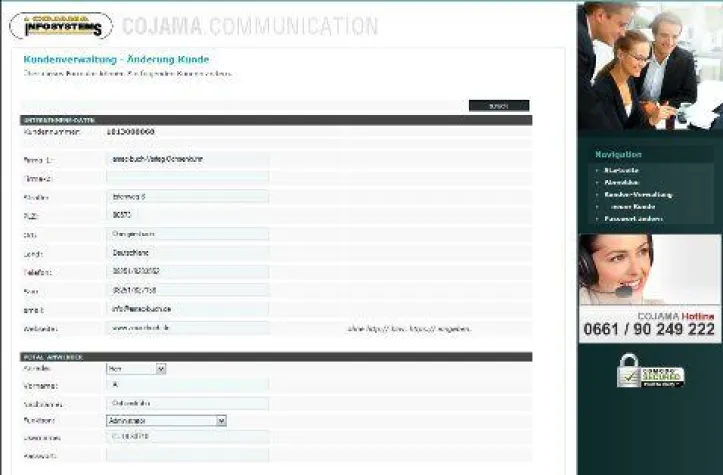Open Startseite in the Navigation menu
The height and width of the screenshot is (475, 723).
[x=621, y=170]
